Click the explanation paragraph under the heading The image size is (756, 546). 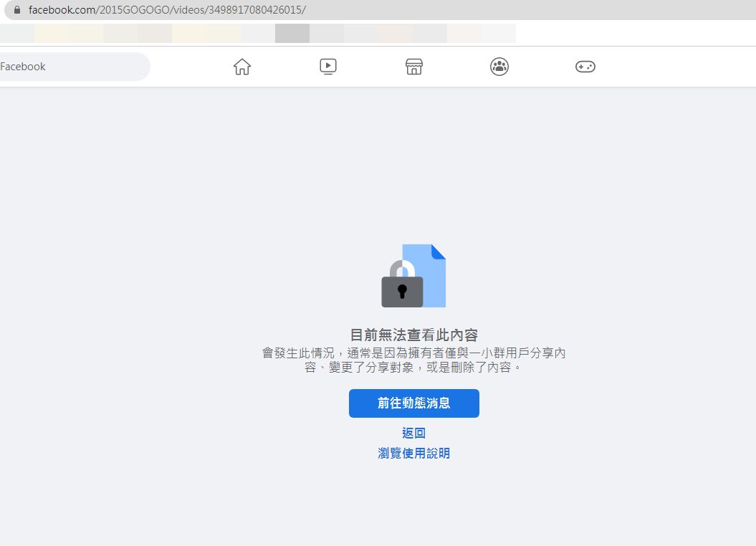(x=413, y=360)
